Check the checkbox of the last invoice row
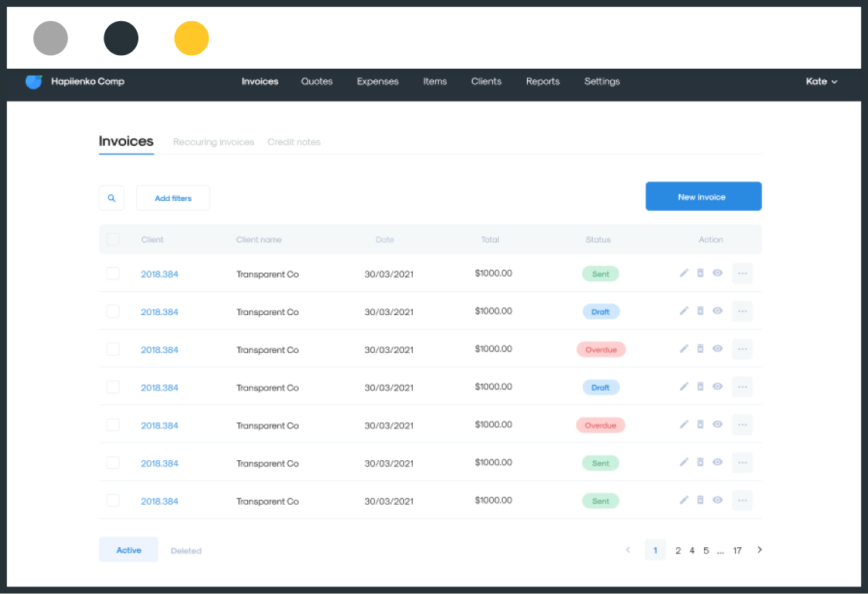 click(113, 500)
